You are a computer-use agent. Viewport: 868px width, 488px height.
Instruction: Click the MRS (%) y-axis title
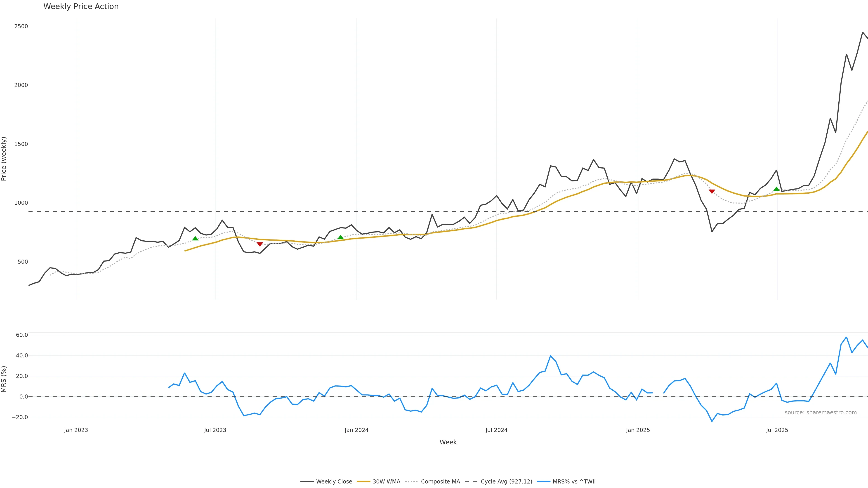click(4, 379)
